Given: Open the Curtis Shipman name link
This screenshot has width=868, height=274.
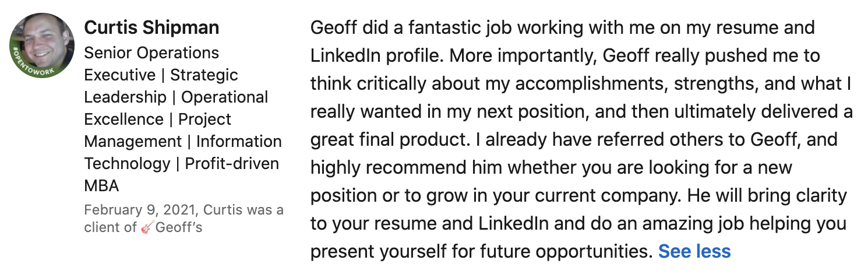Looking at the screenshot, I should 151,27.
